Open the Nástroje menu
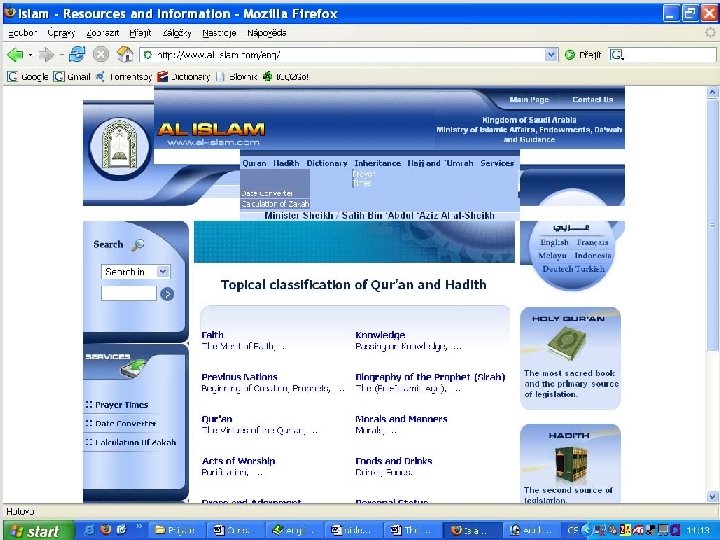Image resolution: width=720 pixels, height=540 pixels. [x=219, y=33]
